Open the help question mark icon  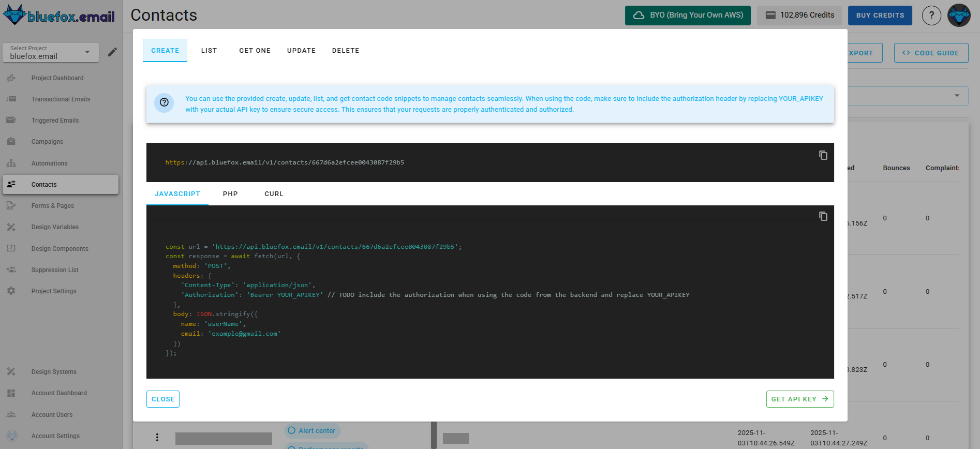(x=931, y=15)
